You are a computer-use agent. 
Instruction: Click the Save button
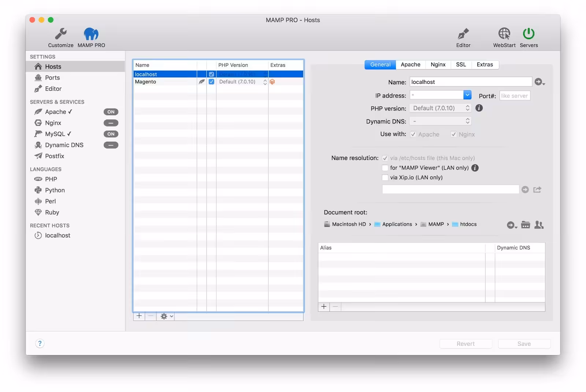coord(524,344)
